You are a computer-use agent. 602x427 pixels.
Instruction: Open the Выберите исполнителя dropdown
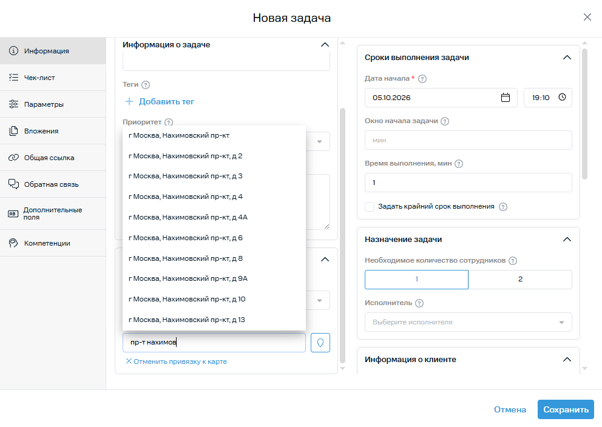468,322
